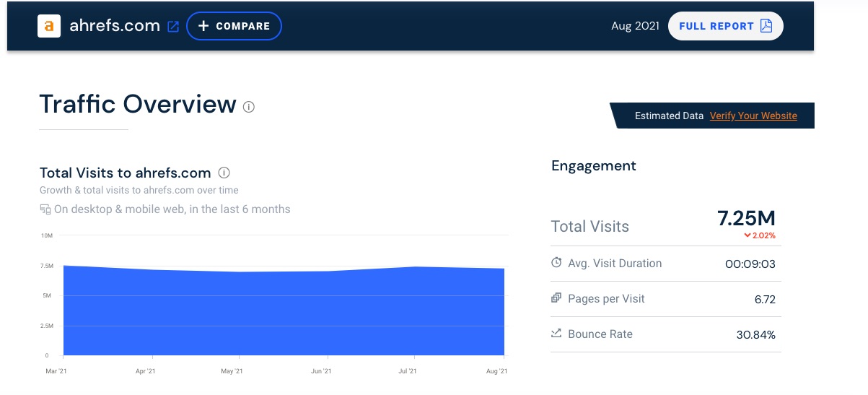Click the PDF icon on Full Report

point(766,26)
